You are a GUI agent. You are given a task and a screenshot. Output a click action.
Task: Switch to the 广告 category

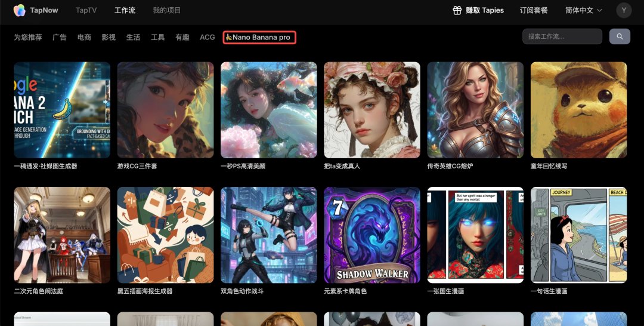point(60,37)
